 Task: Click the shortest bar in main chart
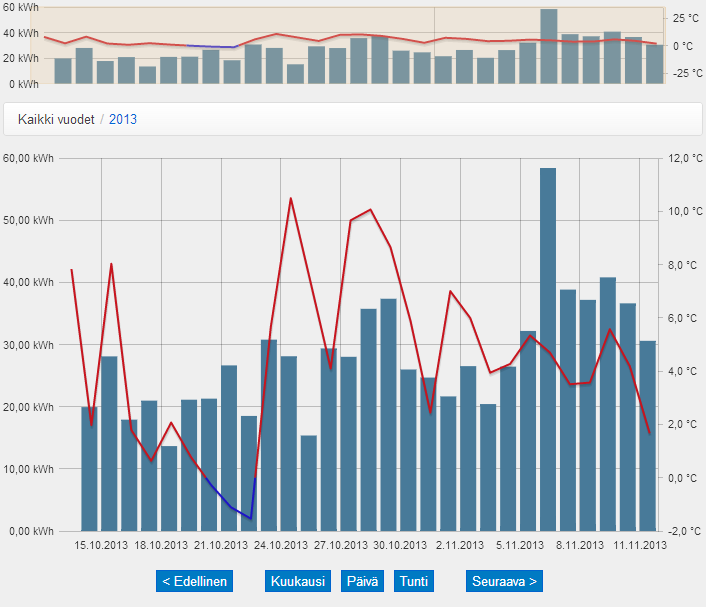click(x=169, y=488)
